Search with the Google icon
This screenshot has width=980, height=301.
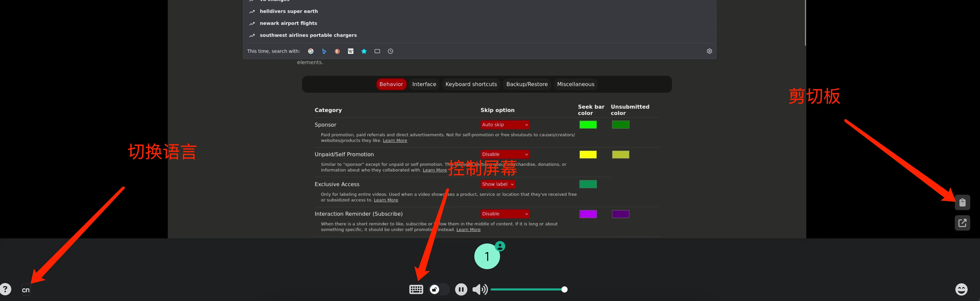click(311, 51)
